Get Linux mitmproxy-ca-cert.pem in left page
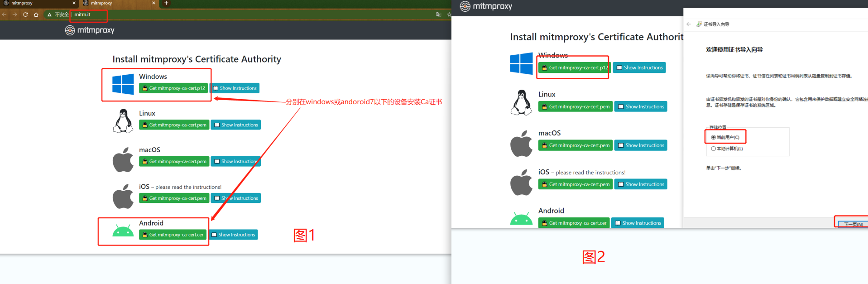 click(x=174, y=125)
